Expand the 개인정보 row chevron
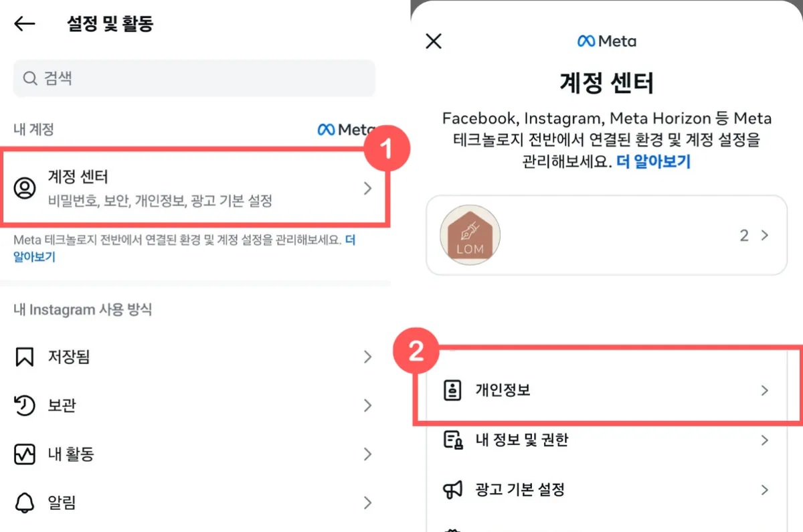This screenshot has height=532, width=803. click(x=765, y=389)
